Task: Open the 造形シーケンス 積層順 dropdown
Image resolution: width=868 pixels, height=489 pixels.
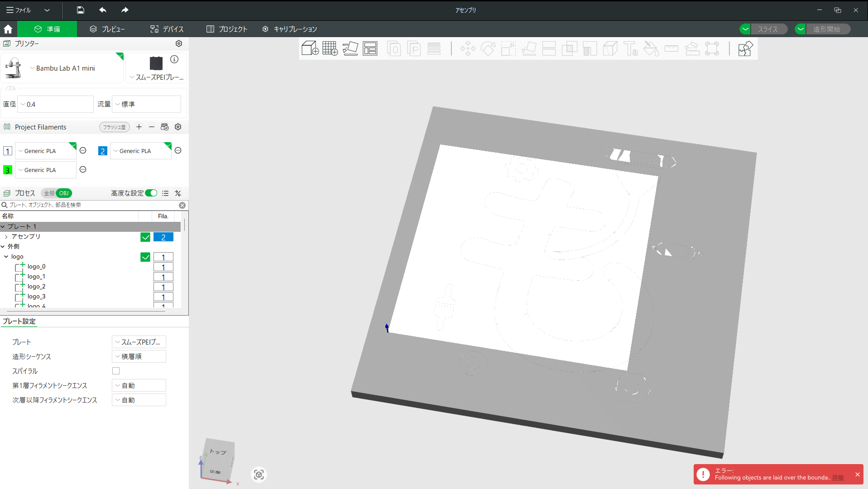Action: tap(139, 356)
